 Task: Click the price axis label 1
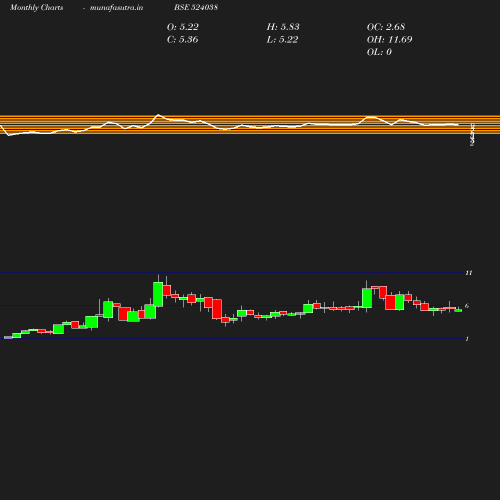[467, 339]
